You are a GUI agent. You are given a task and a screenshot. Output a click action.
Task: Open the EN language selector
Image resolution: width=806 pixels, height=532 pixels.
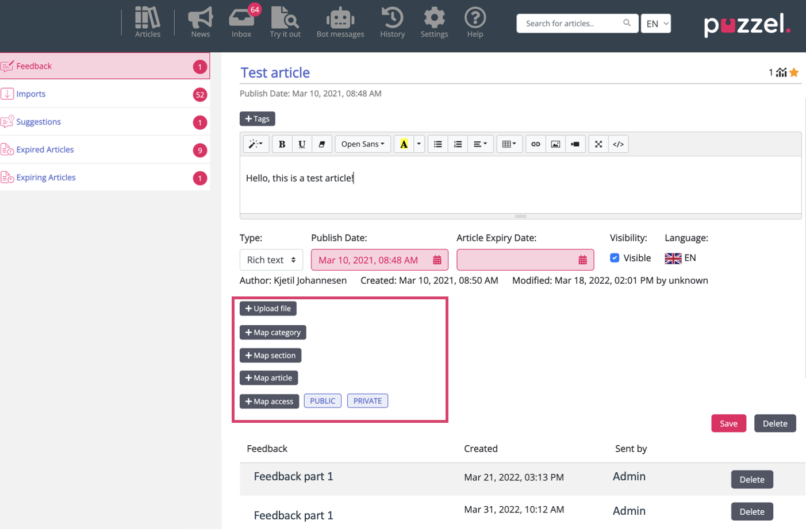[x=656, y=24]
